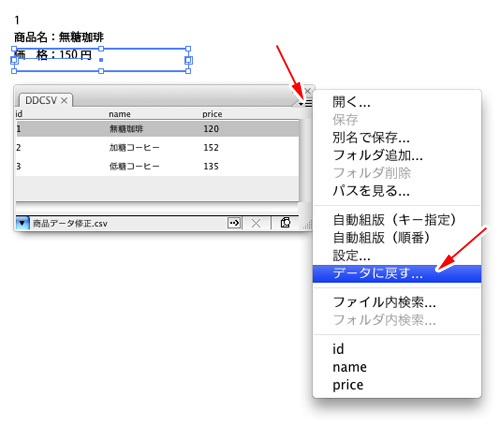Click the panel resize grip at corner
The width and height of the screenshot is (500, 425).
click(x=308, y=225)
